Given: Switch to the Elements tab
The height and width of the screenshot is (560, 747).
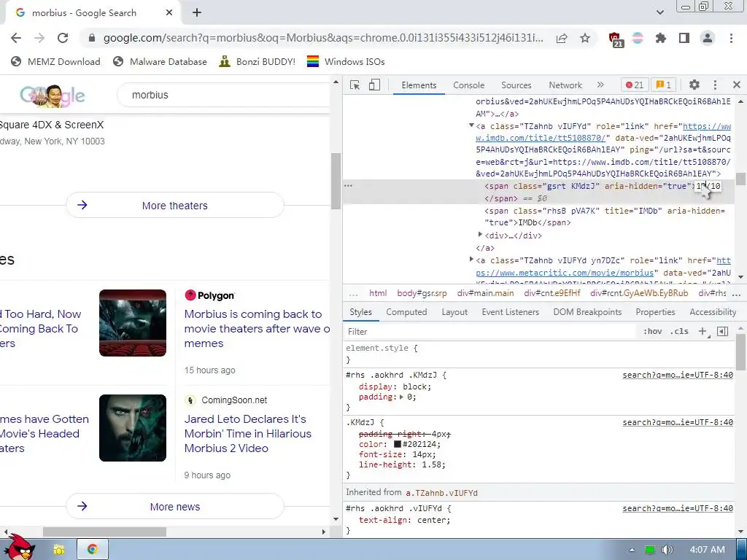Looking at the screenshot, I should pos(419,85).
